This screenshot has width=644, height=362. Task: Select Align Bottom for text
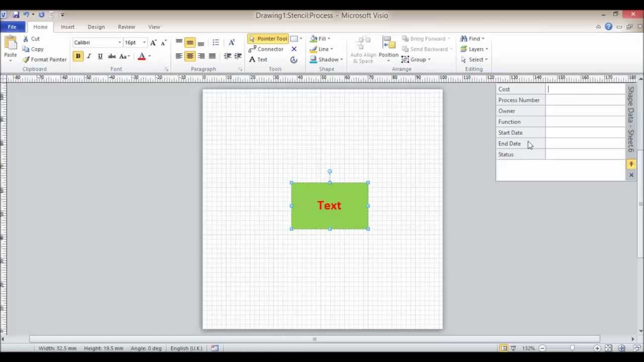tap(201, 42)
